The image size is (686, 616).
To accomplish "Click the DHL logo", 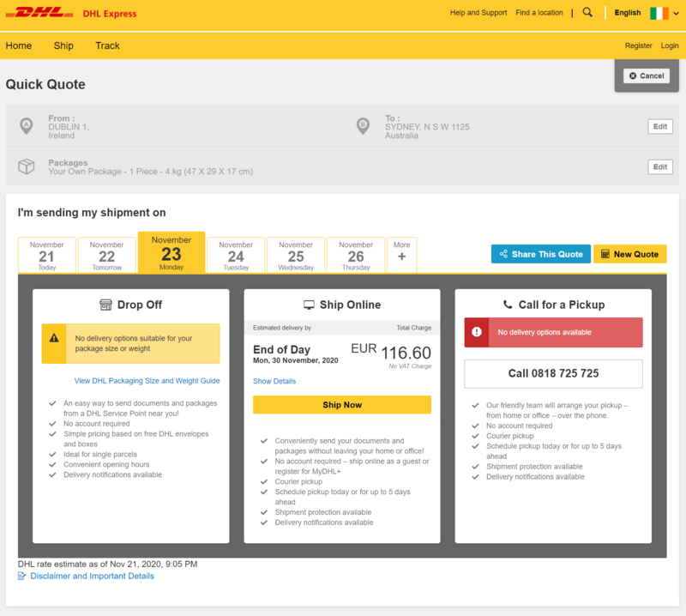I will point(39,13).
